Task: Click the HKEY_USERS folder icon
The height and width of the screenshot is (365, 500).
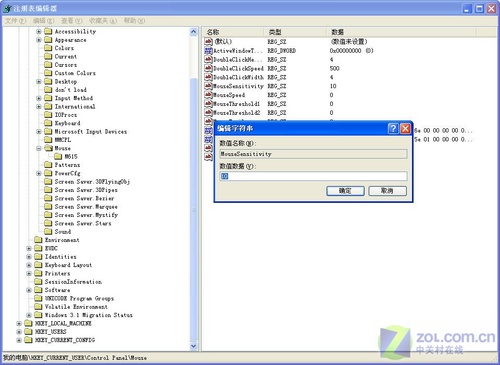Action: (29, 331)
